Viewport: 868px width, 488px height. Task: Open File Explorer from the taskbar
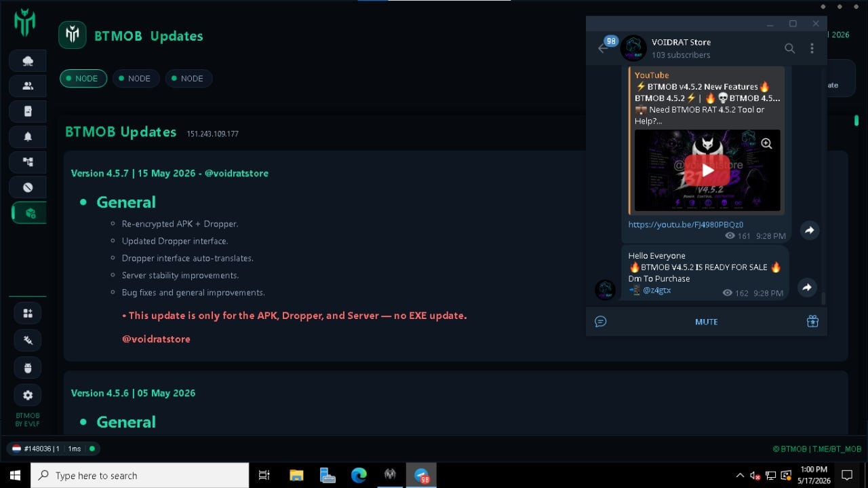coord(296,475)
